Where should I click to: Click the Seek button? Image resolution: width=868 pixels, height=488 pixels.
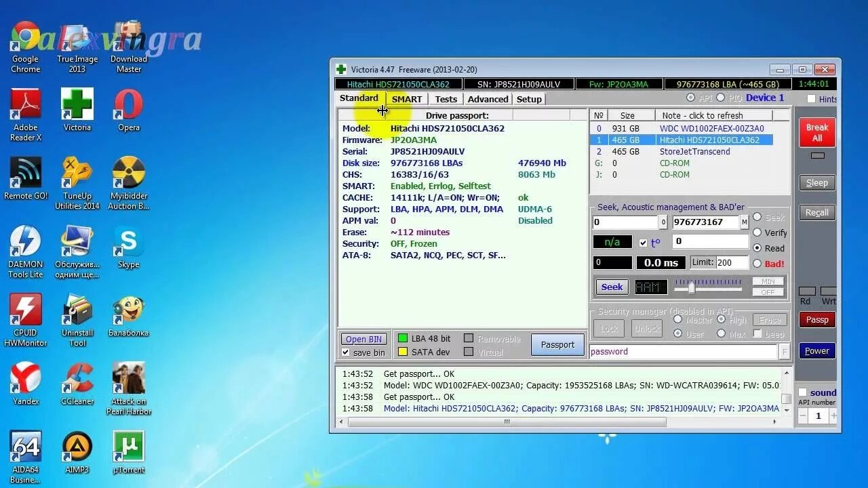coord(612,287)
